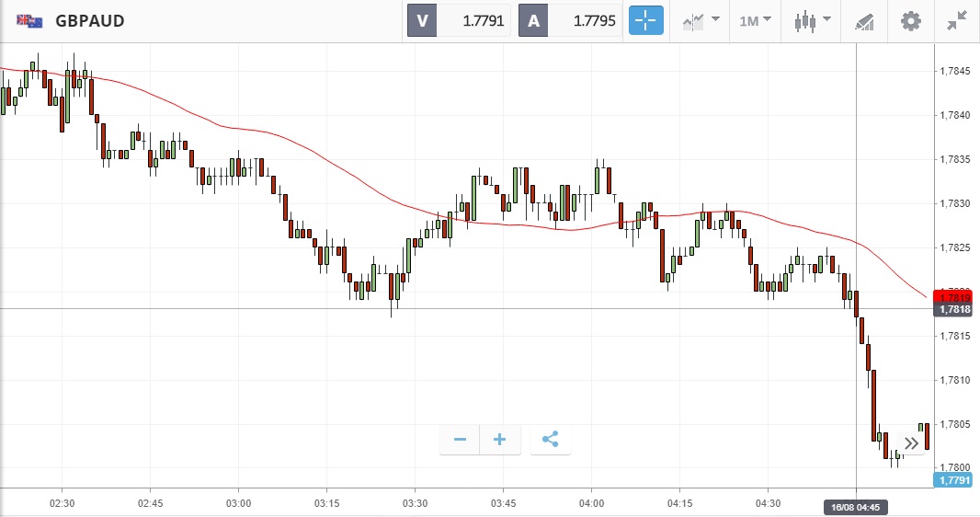
Task: Click the red 1.7819 price label
Action: tap(956, 296)
